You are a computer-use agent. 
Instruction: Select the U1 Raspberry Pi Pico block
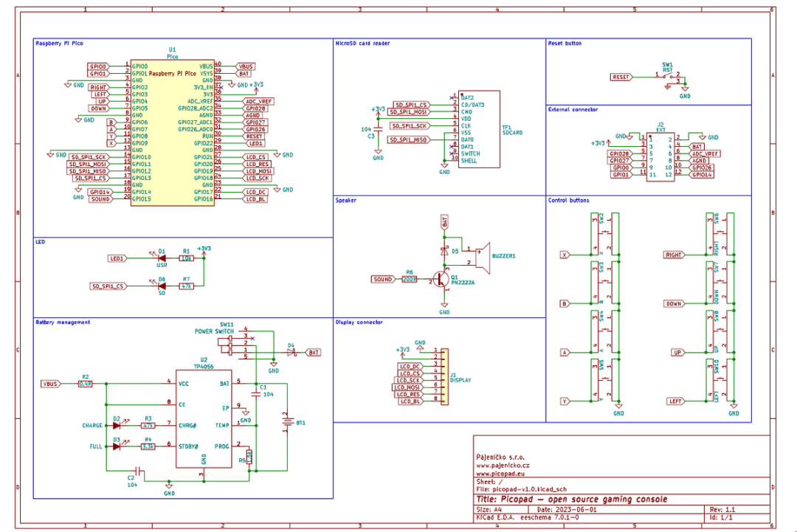point(172,133)
